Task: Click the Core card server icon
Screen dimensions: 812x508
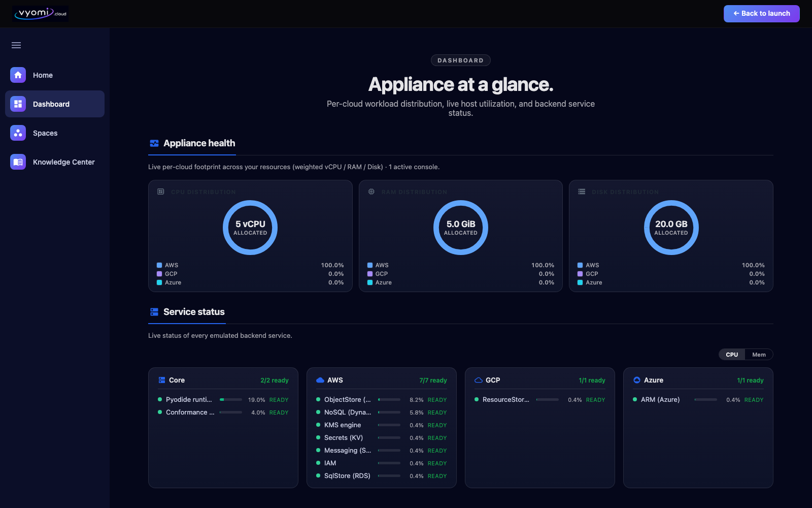Action: pyautogui.click(x=162, y=380)
